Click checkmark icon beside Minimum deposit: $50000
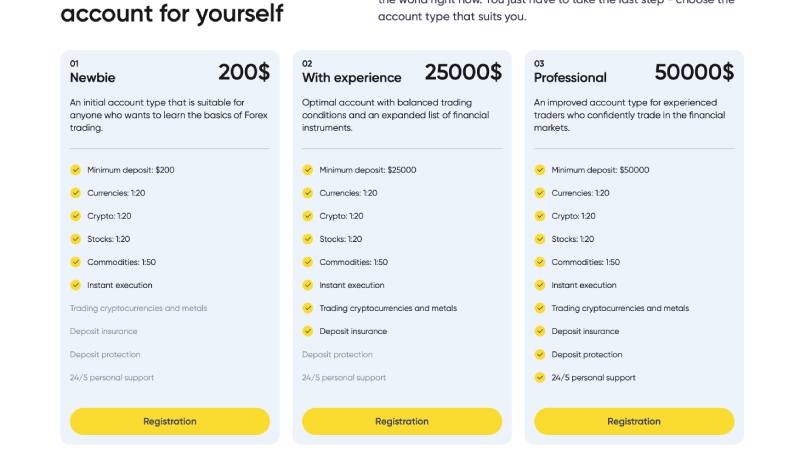Screen dimensions: 800x458 pyautogui.click(x=540, y=170)
